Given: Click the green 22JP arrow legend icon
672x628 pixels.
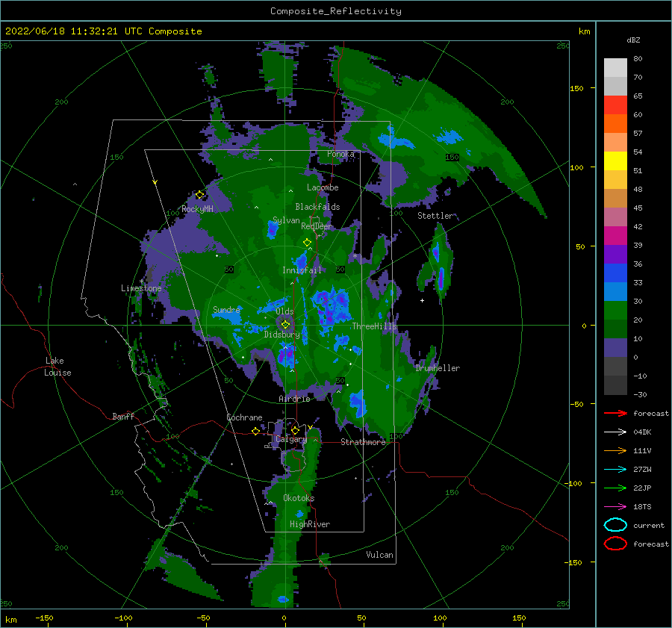Looking at the screenshot, I should [615, 488].
